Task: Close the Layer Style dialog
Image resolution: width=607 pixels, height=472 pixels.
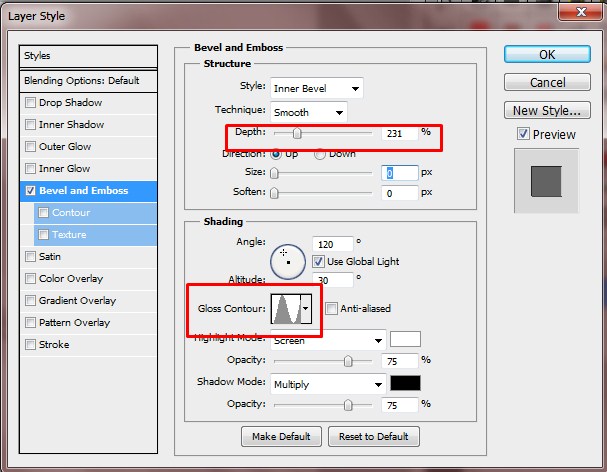Action: (x=580, y=12)
